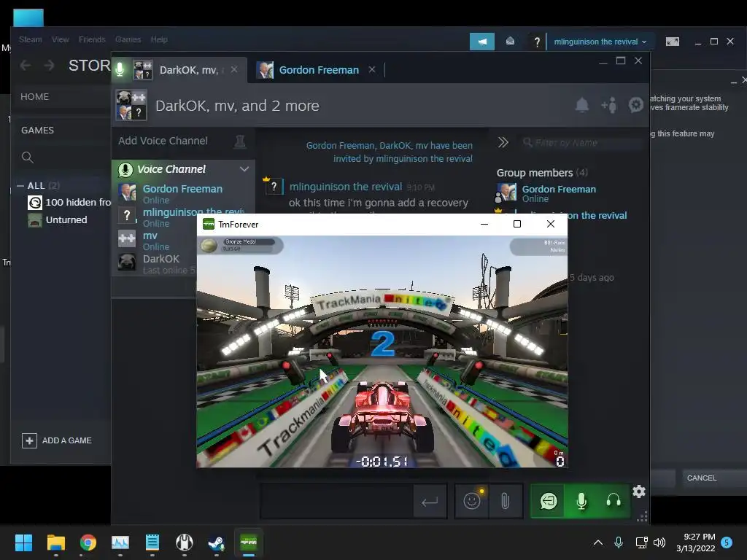This screenshot has height=560, width=747.
Task: Click the Filter by Name field
Action: pyautogui.click(x=582, y=143)
